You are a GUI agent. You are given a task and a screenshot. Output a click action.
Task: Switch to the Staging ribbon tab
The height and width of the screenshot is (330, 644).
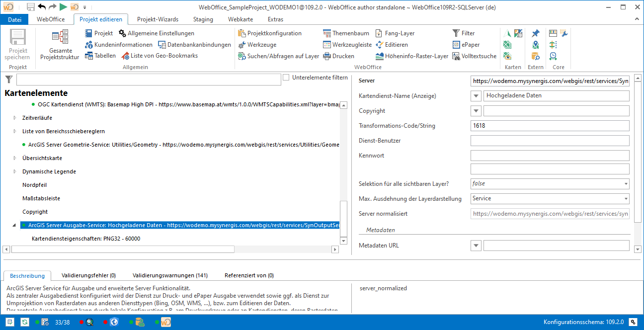tap(202, 19)
